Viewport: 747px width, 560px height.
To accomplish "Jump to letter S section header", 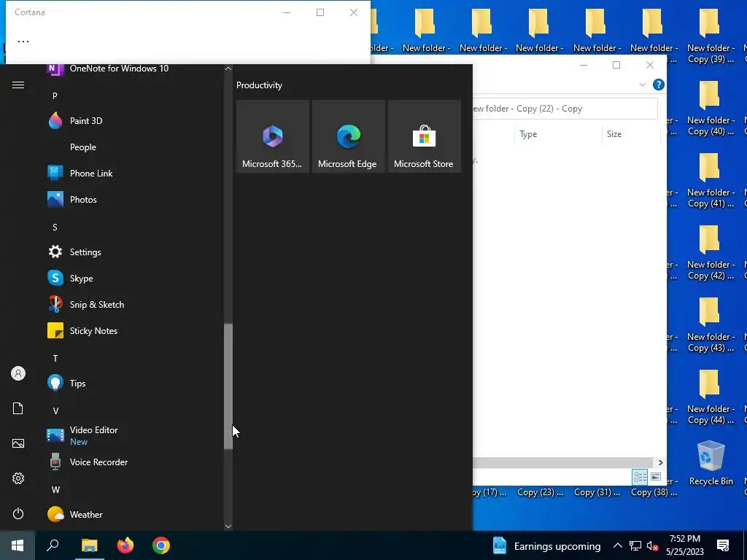I will pos(55,227).
